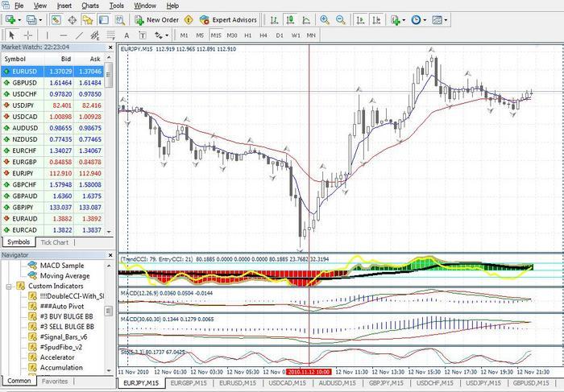The height and width of the screenshot is (392, 564).
Task: Open the Indicators list icon
Action: pyautogui.click(x=395, y=20)
